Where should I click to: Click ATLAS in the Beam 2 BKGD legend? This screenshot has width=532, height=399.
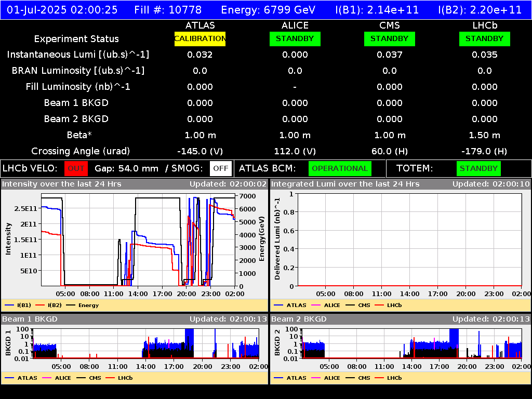coord(297,378)
